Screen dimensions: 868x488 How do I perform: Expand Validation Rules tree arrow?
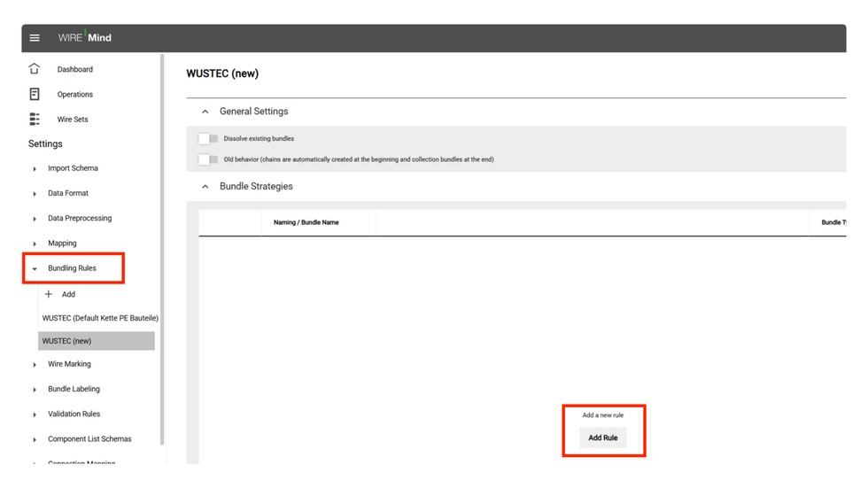tap(35, 414)
